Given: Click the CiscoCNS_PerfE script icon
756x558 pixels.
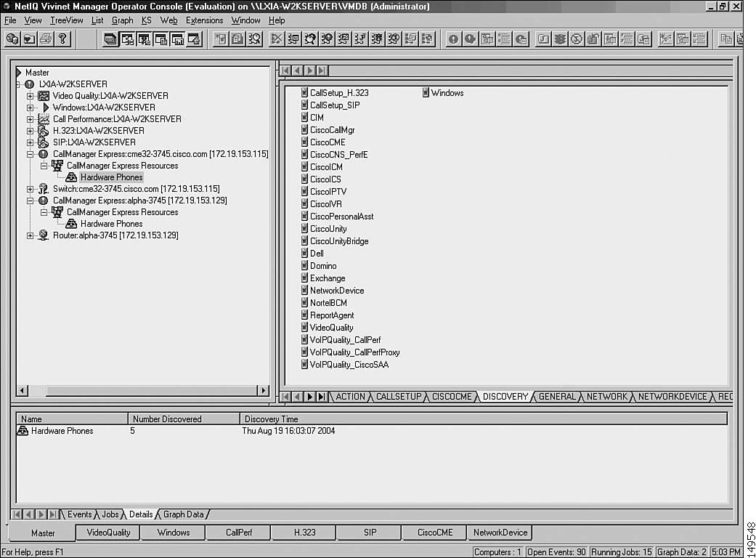Looking at the screenshot, I should click(x=304, y=154).
